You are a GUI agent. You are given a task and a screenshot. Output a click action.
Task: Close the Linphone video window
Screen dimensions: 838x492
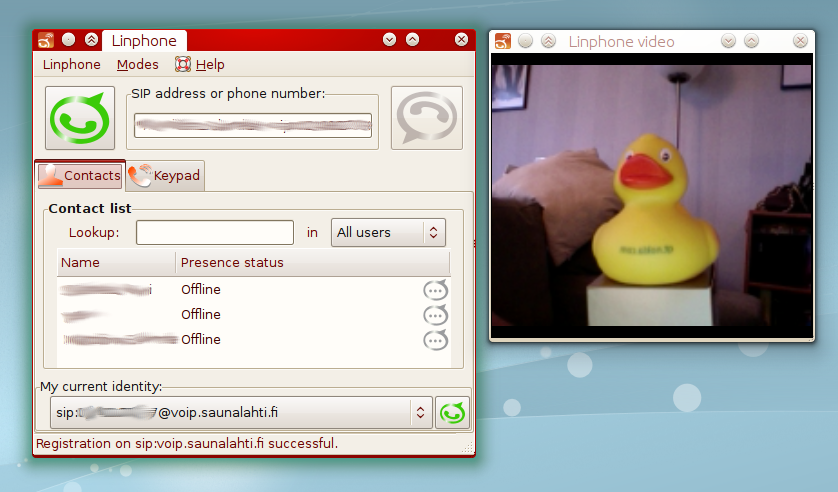(800, 41)
